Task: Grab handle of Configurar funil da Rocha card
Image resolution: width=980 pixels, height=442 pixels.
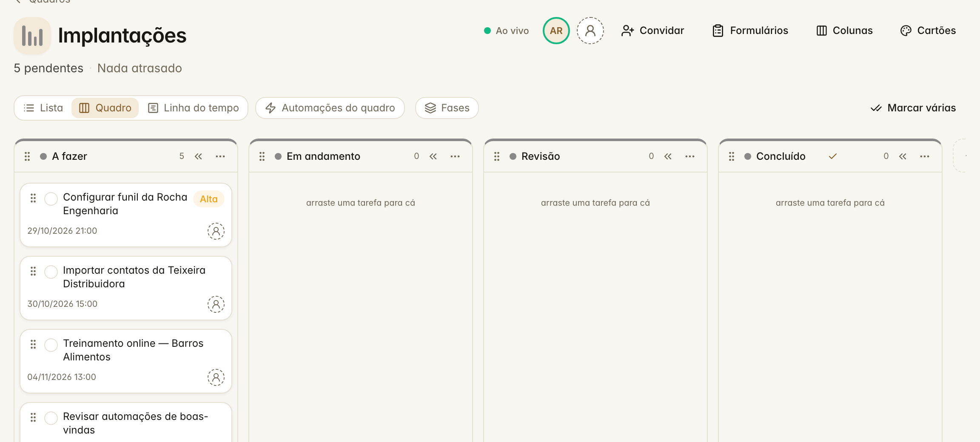Action: (x=33, y=198)
